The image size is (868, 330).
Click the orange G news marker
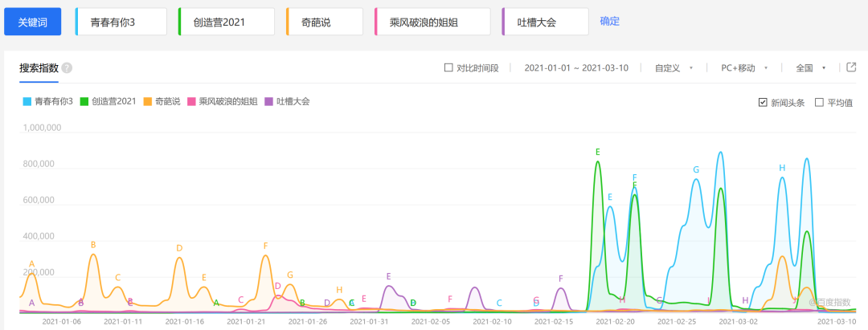(x=289, y=275)
